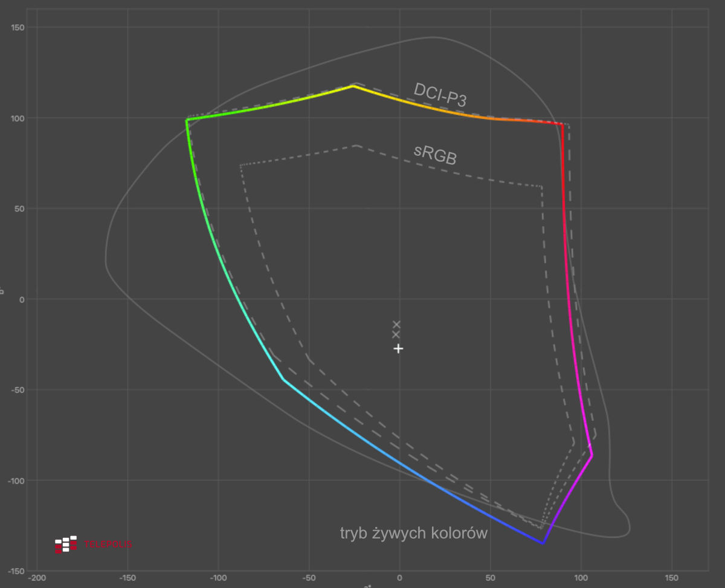Click the cyan corner of the gamut
Image resolution: width=725 pixels, height=588 pixels.
click(283, 379)
